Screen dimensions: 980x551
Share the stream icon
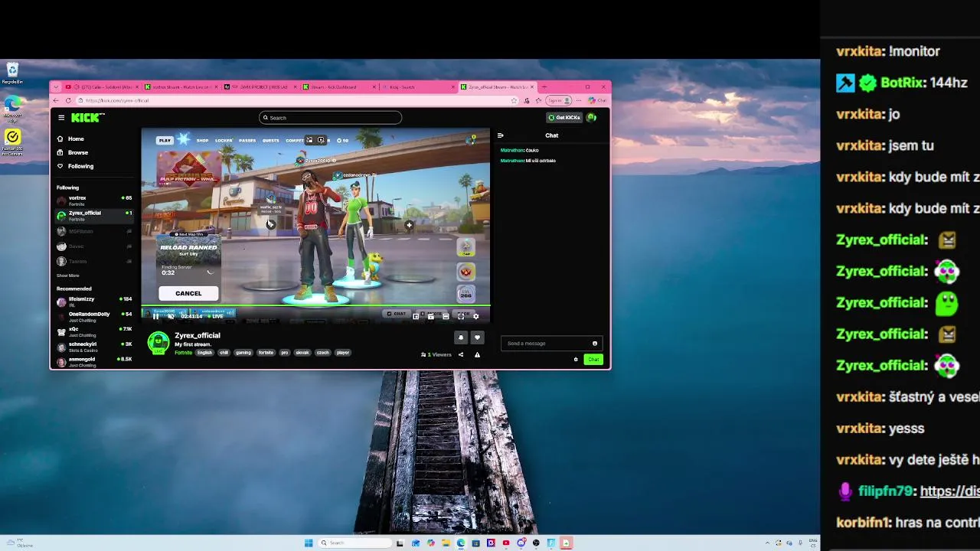(461, 355)
